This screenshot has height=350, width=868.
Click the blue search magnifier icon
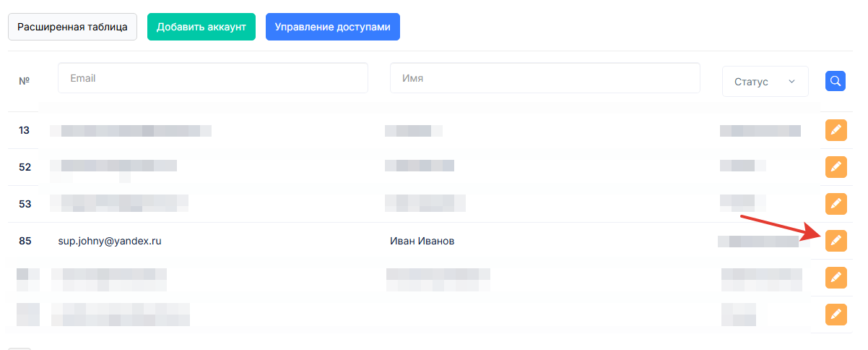click(836, 81)
